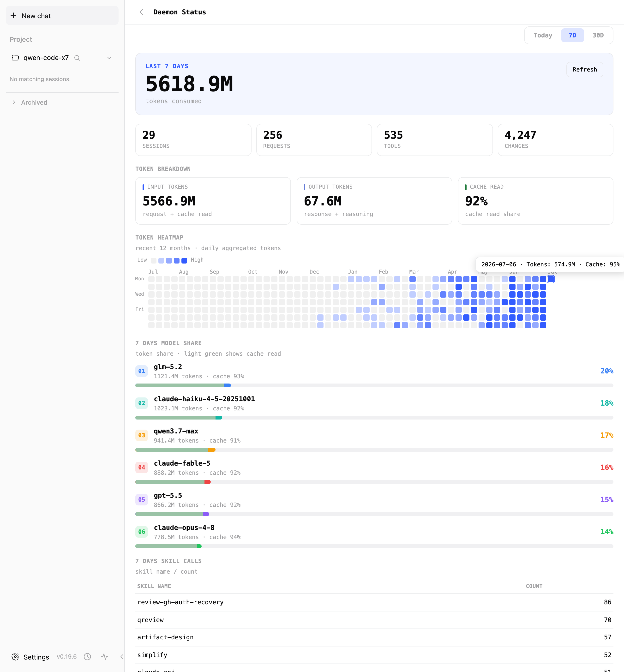
Task: Click the New chat button
Action: [62, 16]
